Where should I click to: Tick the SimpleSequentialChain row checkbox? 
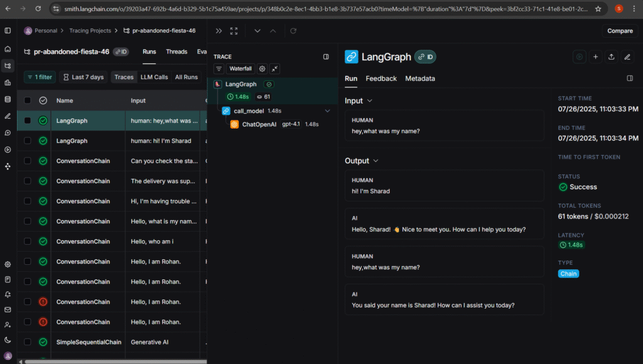click(27, 342)
